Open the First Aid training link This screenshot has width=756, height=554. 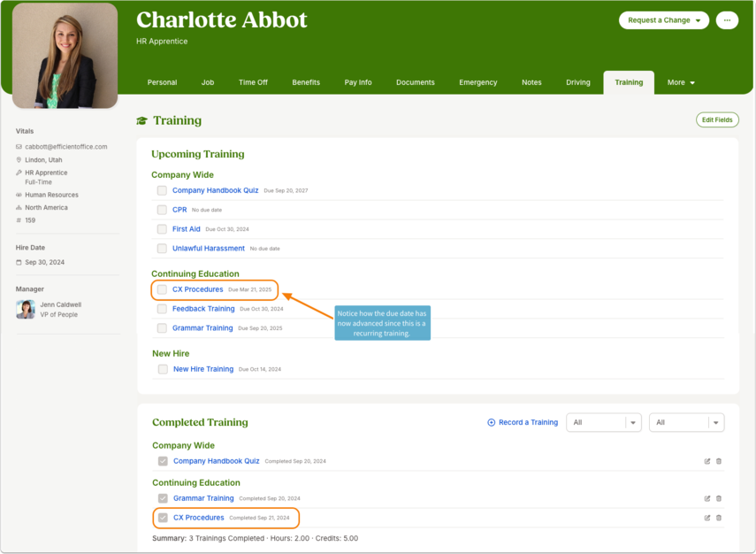[186, 229]
